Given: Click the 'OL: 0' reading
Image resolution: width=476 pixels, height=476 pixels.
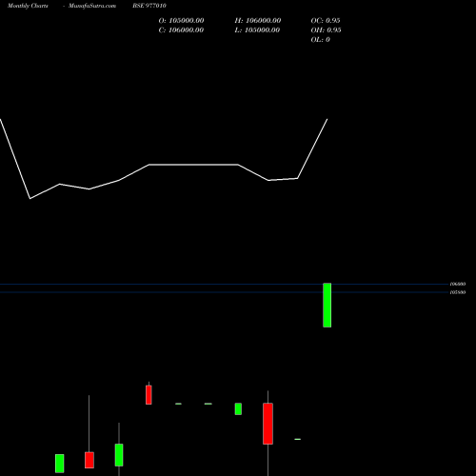Looking at the screenshot, I should pos(321,40).
